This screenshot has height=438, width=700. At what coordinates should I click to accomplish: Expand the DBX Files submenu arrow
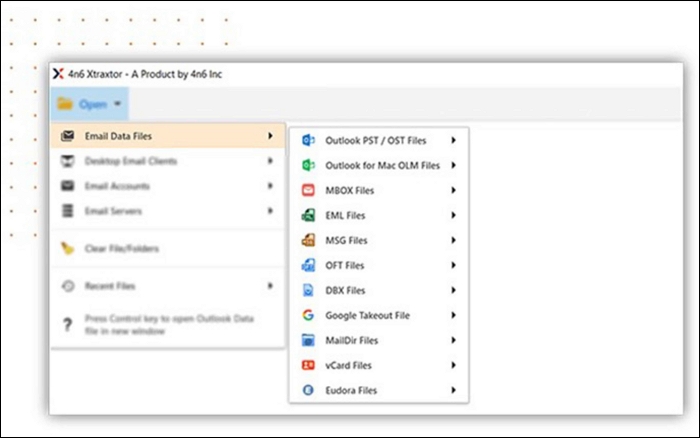453,290
